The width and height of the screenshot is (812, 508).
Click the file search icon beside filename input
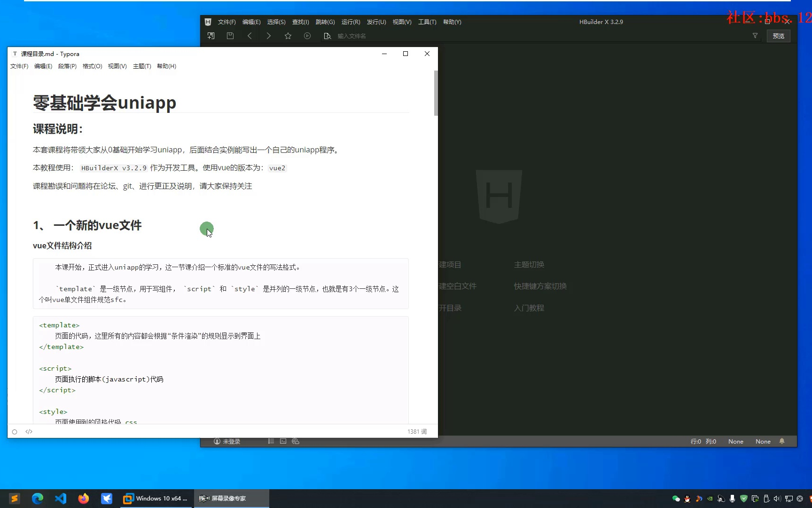pos(328,36)
